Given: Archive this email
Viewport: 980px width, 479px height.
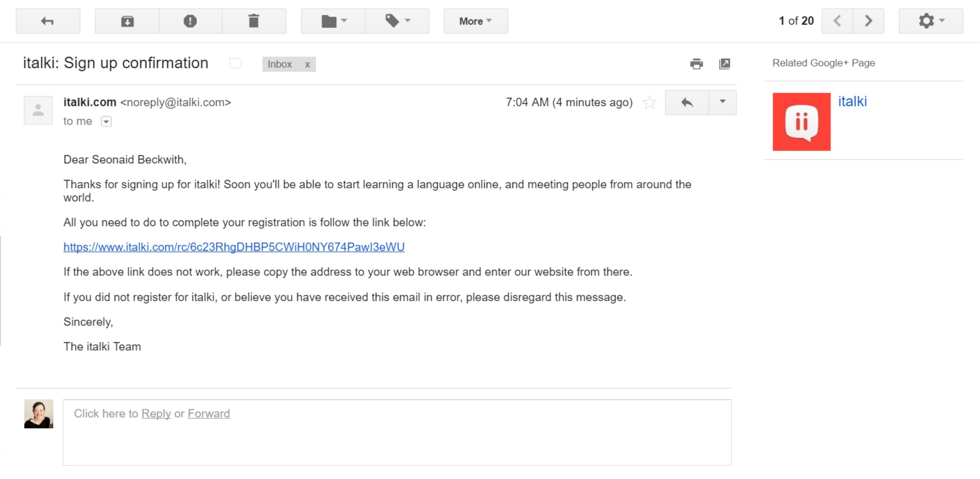Looking at the screenshot, I should [127, 21].
